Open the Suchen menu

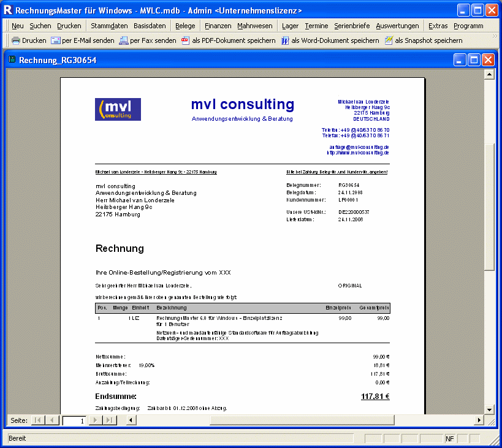coord(40,26)
